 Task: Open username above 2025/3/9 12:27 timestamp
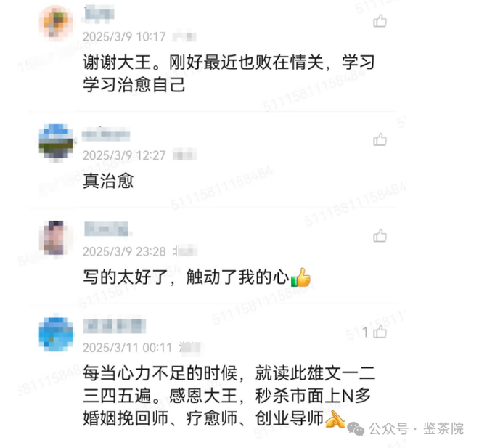pyautogui.click(x=106, y=134)
